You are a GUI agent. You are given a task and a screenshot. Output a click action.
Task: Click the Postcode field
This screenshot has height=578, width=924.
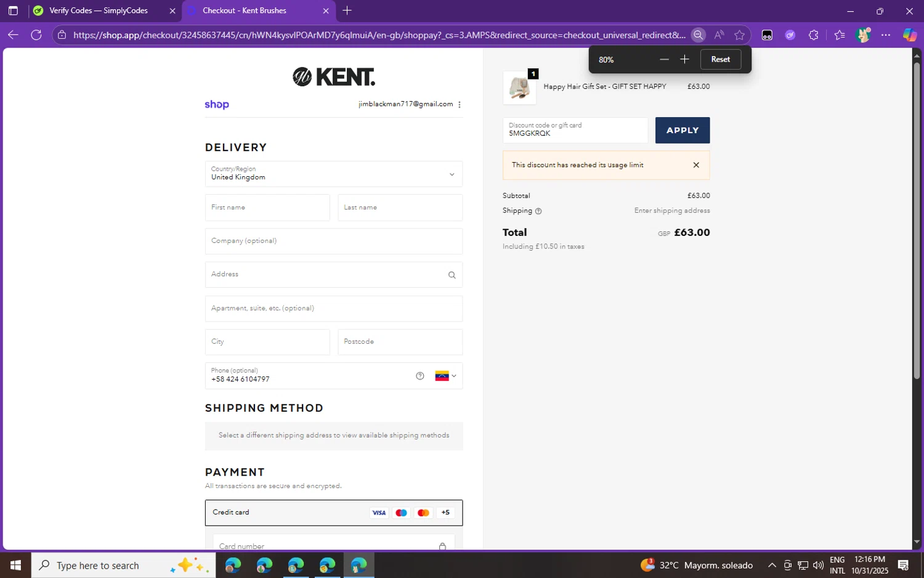coord(400,341)
